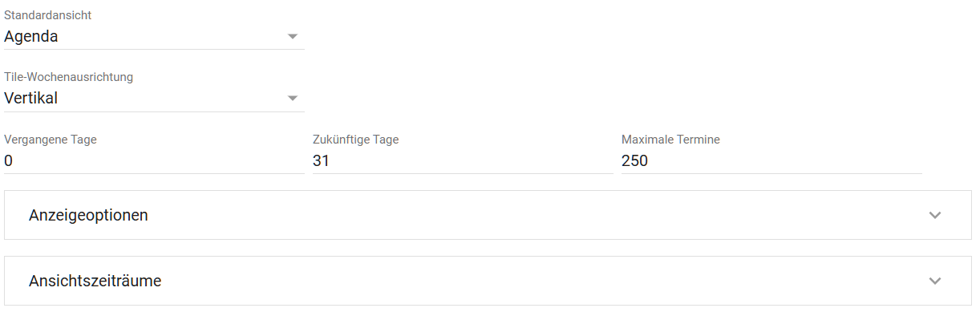Select the value 250 in Maximale Termine
The image size is (980, 316).
tap(634, 161)
